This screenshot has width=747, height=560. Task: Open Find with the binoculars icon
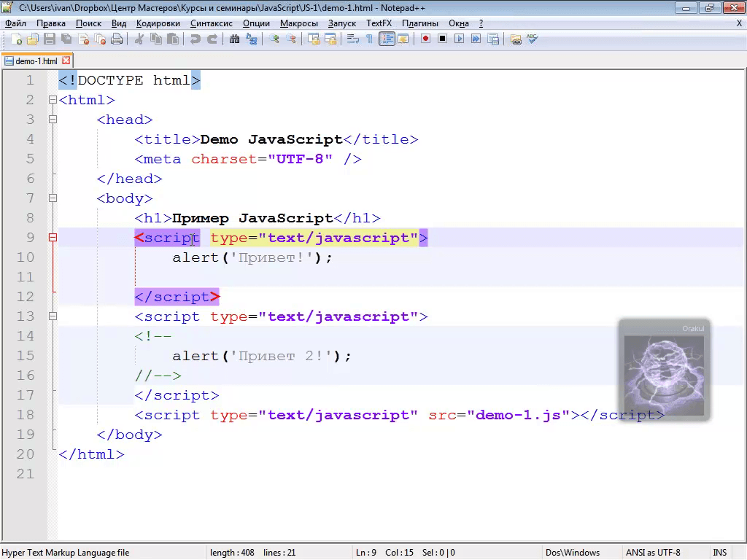(234, 39)
